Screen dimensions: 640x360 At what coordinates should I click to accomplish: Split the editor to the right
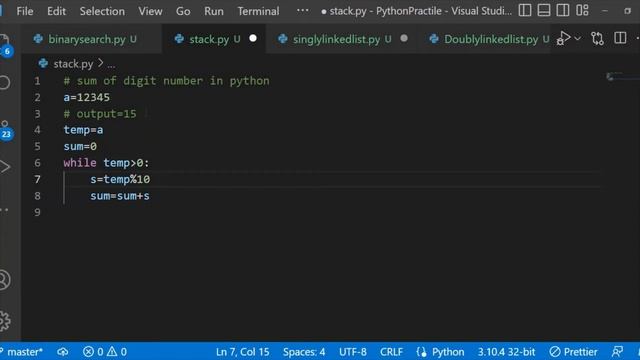[620, 38]
